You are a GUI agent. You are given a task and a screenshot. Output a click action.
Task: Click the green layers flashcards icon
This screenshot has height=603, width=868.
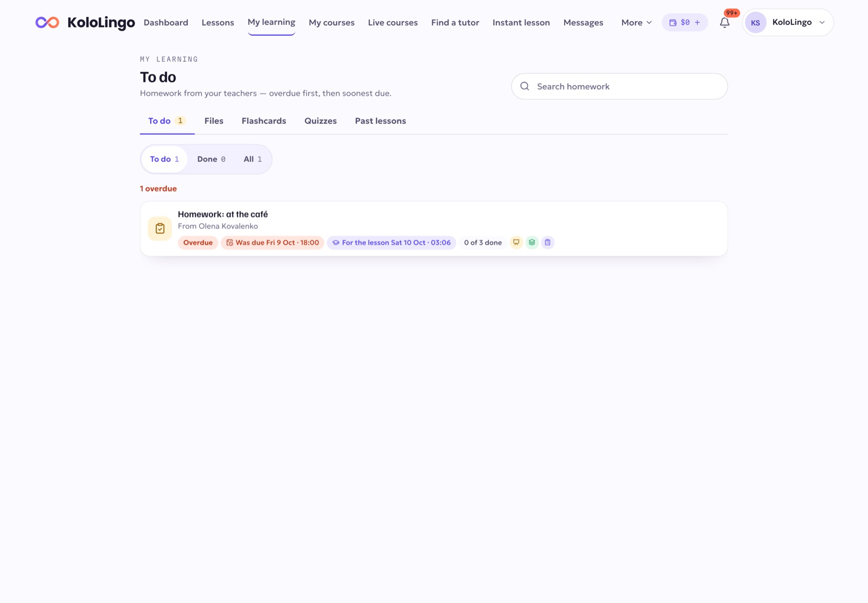(x=532, y=243)
